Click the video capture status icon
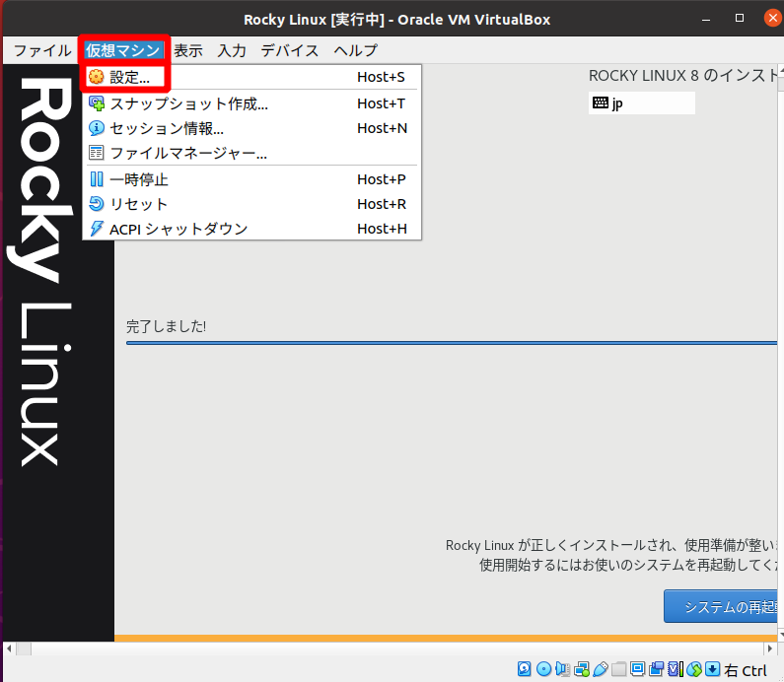 click(657, 668)
